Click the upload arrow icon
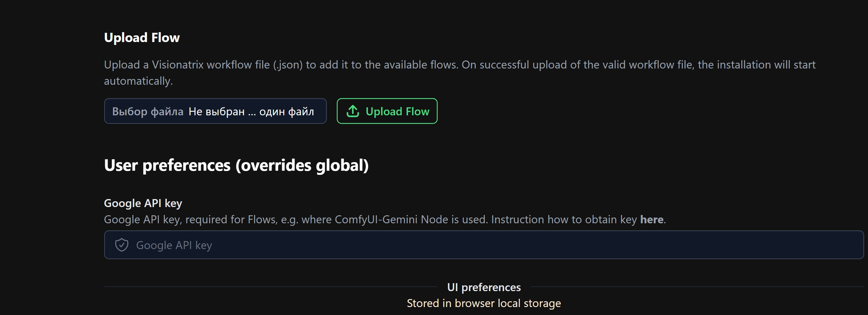 (x=352, y=111)
